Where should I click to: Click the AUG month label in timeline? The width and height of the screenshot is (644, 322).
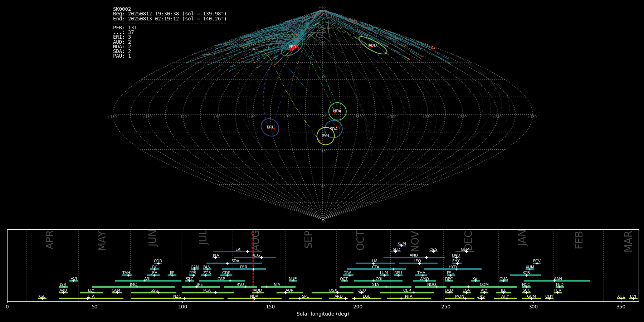(x=256, y=241)
